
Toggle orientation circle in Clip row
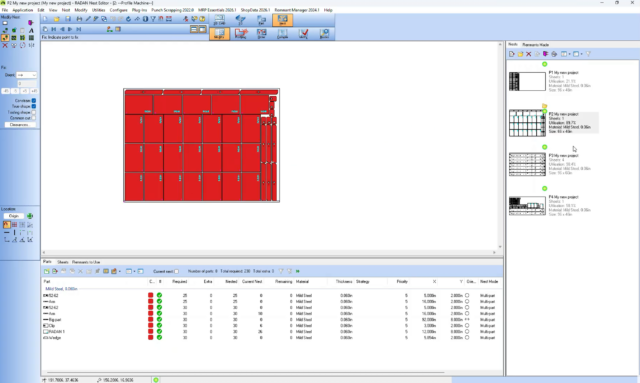point(467,326)
